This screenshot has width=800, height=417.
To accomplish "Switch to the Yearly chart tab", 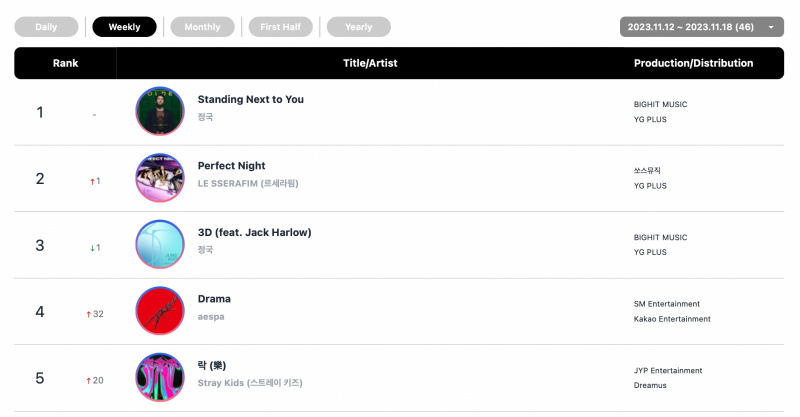I will pyautogui.click(x=359, y=27).
